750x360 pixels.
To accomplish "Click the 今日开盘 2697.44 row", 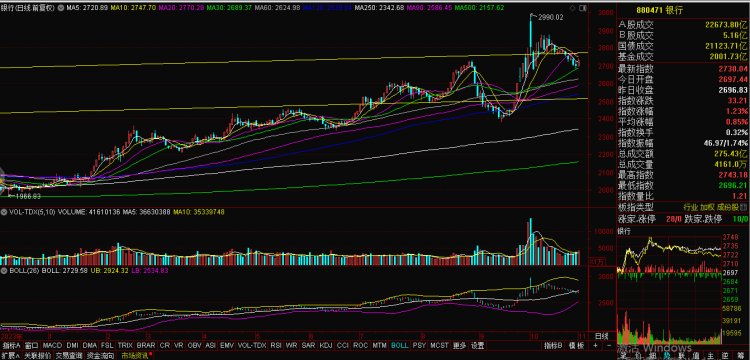I will coord(683,79).
